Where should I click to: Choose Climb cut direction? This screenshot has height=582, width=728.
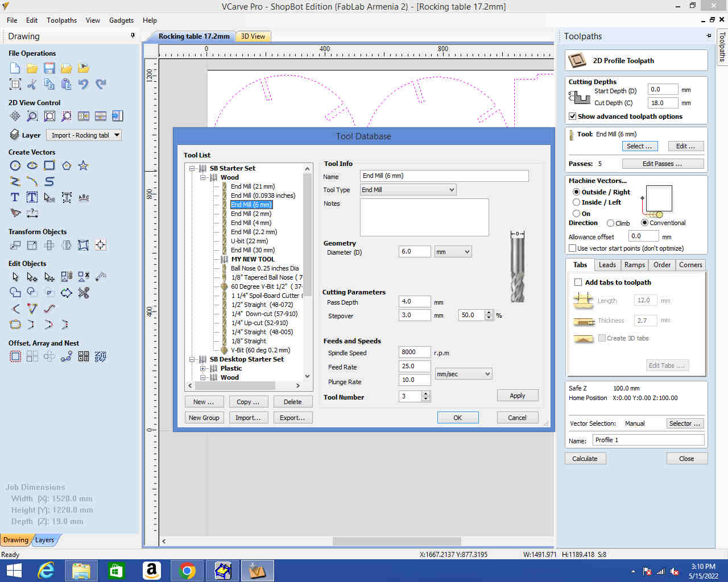pyautogui.click(x=610, y=223)
